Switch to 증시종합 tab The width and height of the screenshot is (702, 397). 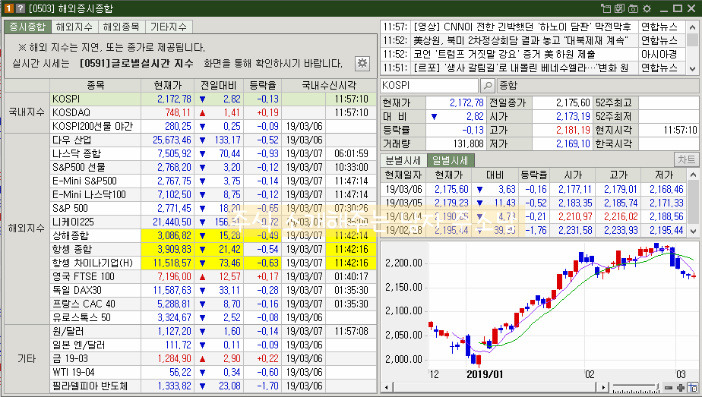pos(28,27)
